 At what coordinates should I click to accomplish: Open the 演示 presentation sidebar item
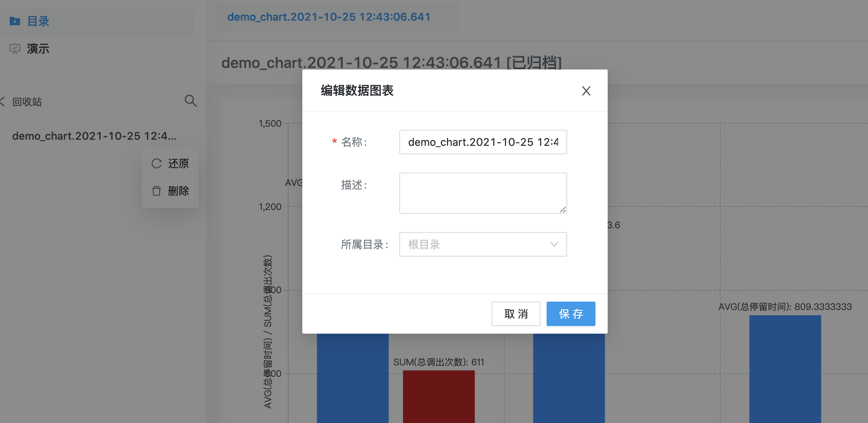click(x=97, y=49)
